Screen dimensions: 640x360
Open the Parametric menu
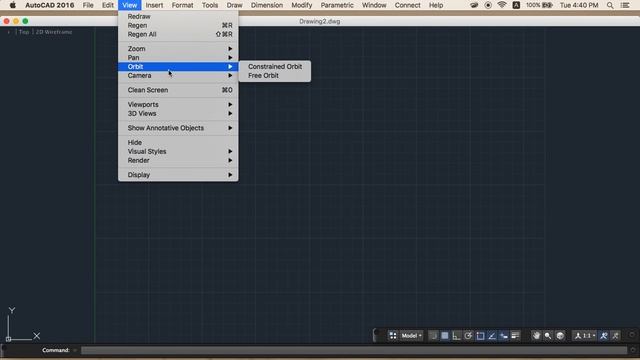point(337,5)
